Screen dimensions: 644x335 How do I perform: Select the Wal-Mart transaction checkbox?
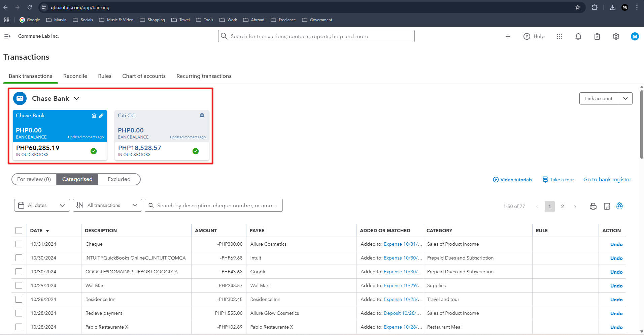tap(19, 285)
